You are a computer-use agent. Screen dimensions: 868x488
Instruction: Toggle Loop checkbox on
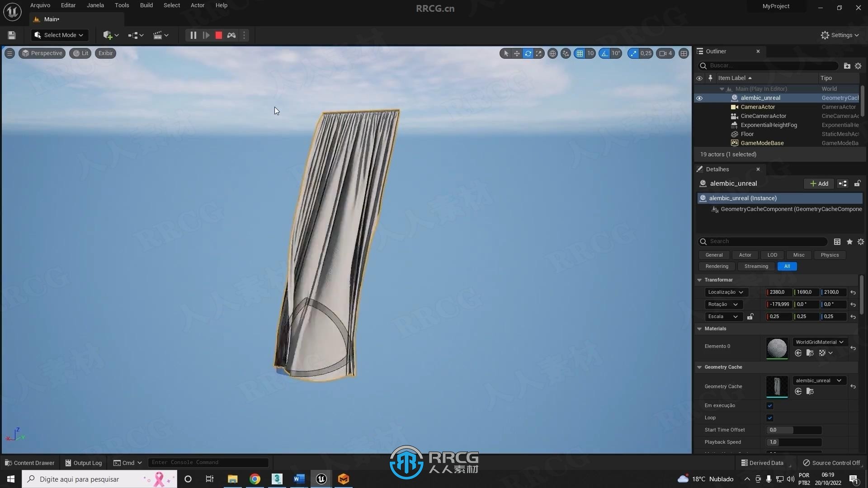click(769, 417)
